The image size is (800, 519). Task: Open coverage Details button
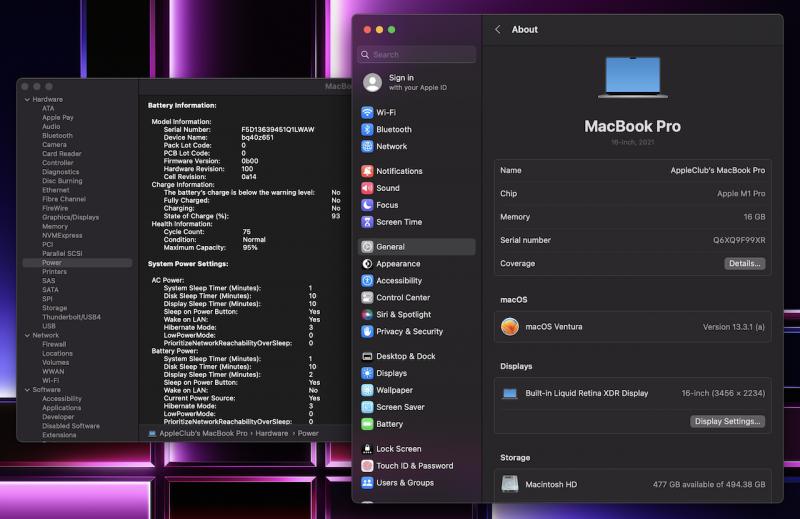744,263
